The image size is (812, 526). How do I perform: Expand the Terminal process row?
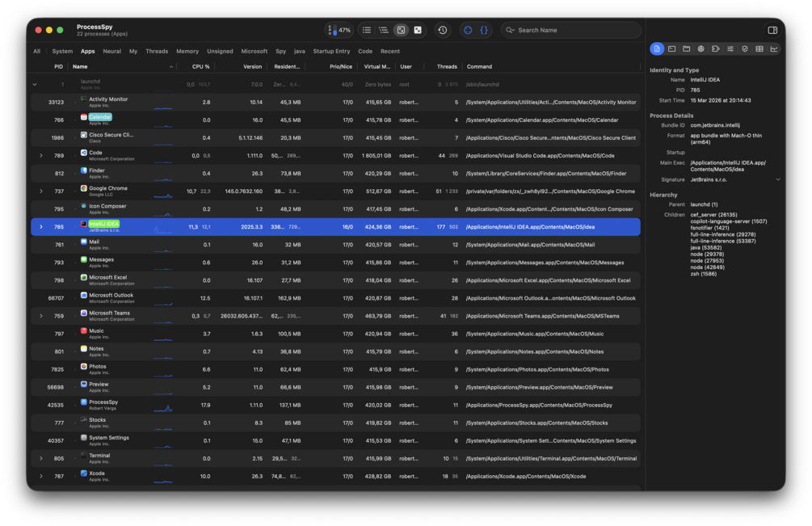pyautogui.click(x=41, y=458)
